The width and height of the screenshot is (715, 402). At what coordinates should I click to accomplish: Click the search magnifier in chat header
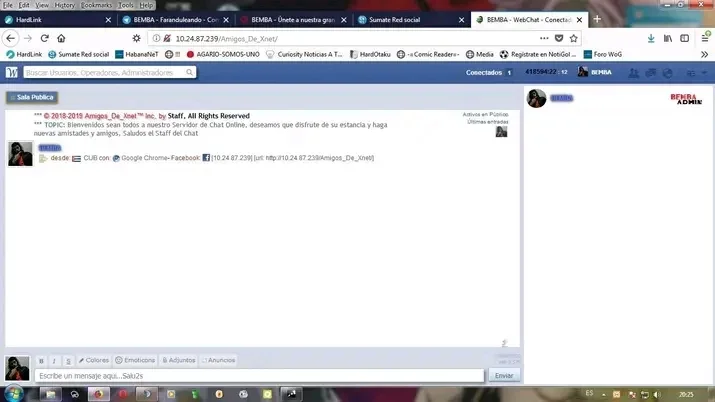[x=189, y=72]
